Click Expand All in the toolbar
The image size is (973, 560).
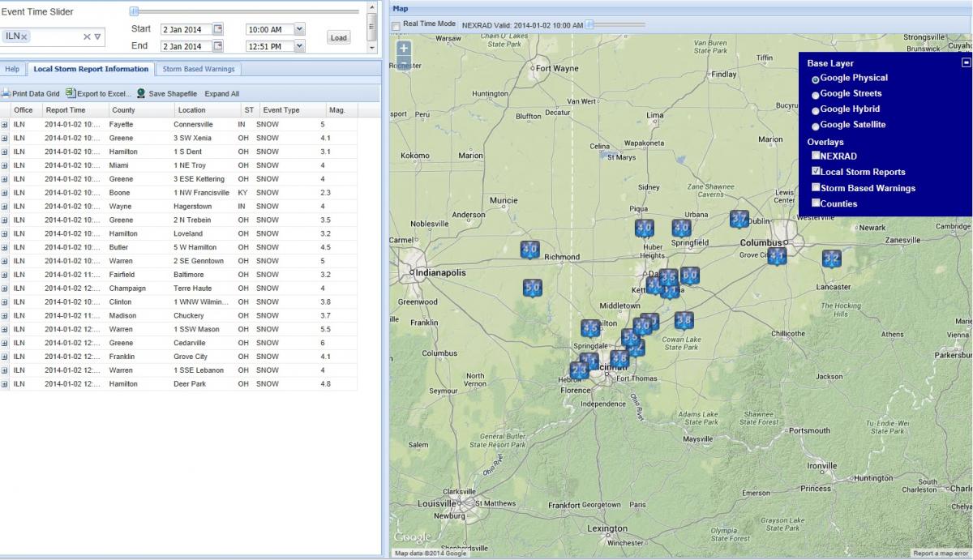point(222,94)
